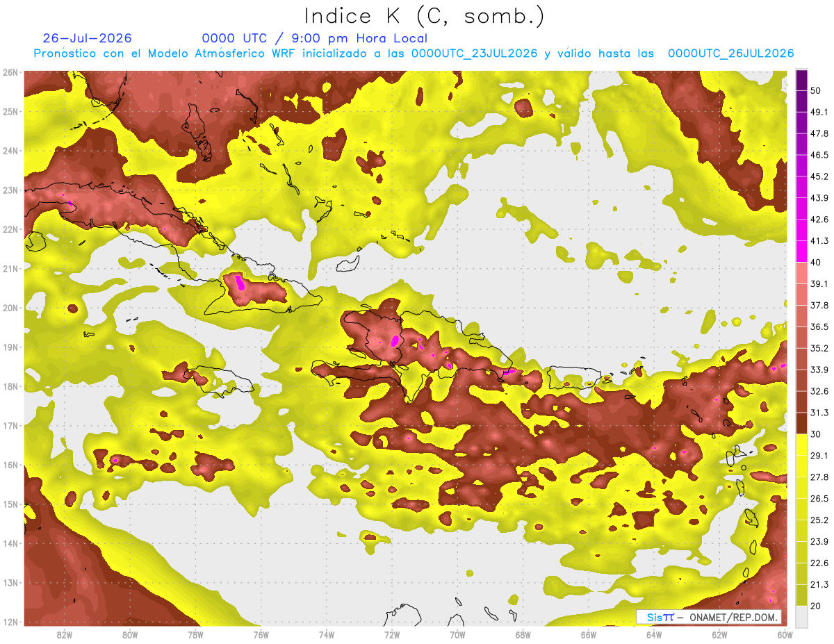
Task: Click the title "Indice K (C, somb.)"
Action: coord(424,15)
